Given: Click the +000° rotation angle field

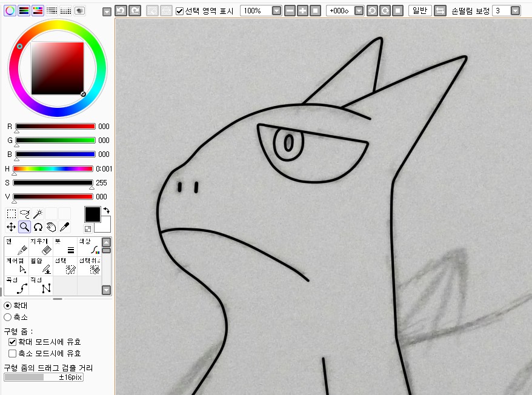Looking at the screenshot, I should click(341, 11).
